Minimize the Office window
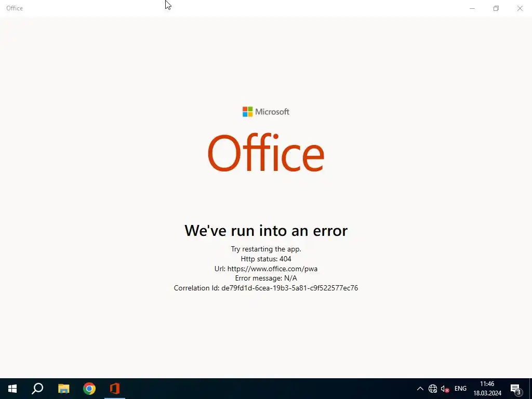 point(472,8)
